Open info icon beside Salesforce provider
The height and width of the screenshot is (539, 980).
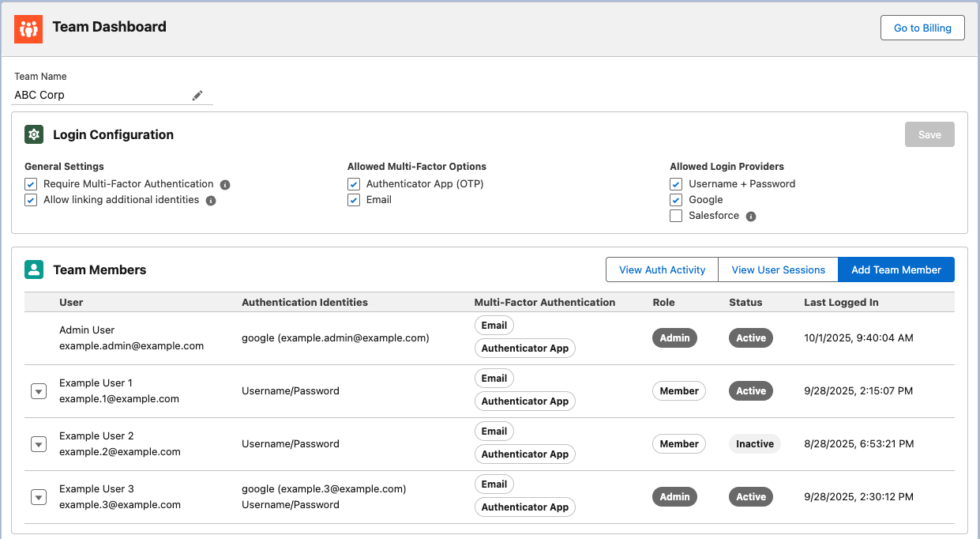coord(751,217)
